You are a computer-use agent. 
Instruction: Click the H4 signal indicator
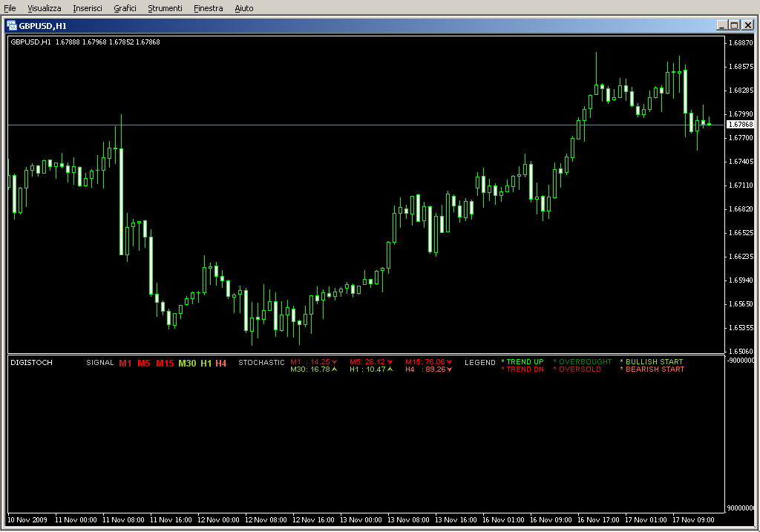(221, 364)
